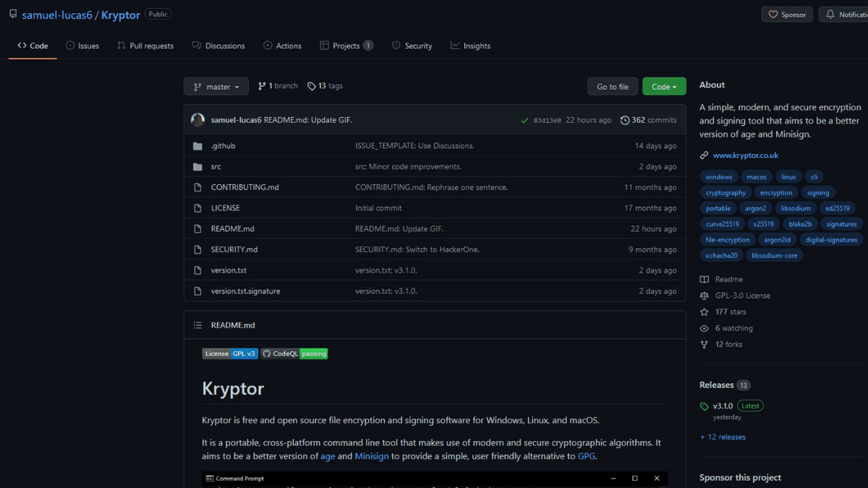Select the linux topic tag

[788, 177]
